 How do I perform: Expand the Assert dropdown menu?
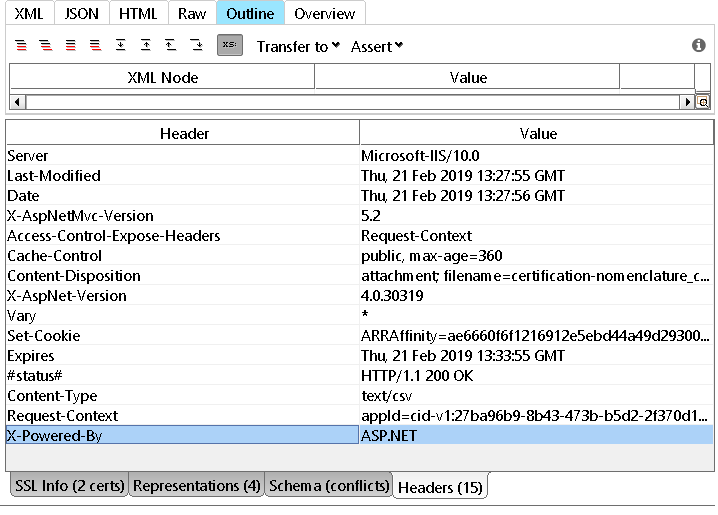pyautogui.click(x=377, y=46)
